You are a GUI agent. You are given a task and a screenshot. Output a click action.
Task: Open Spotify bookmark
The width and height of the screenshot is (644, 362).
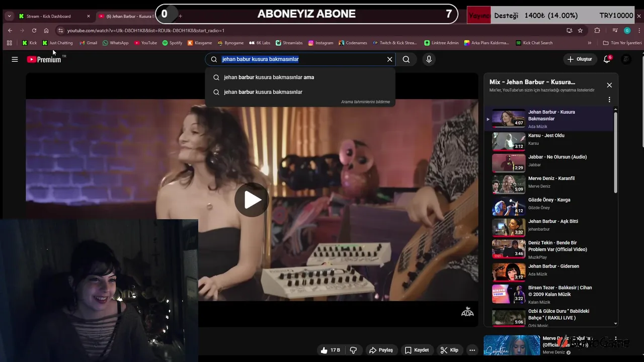[172, 43]
